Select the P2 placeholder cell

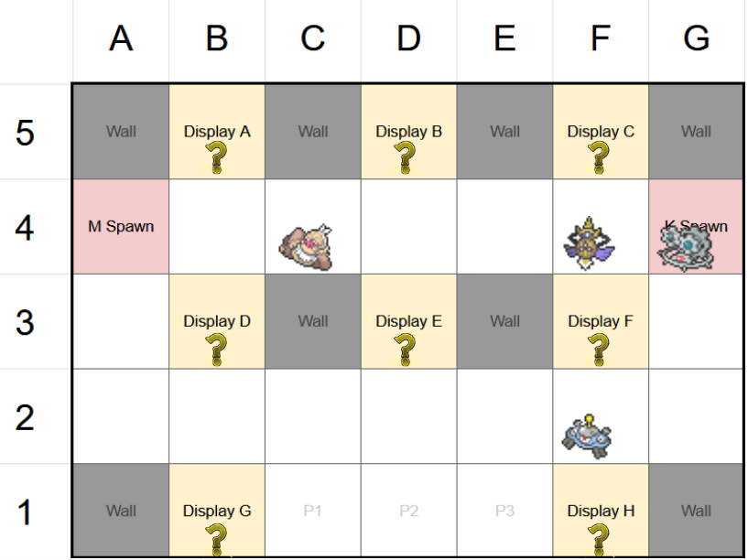[x=408, y=511]
